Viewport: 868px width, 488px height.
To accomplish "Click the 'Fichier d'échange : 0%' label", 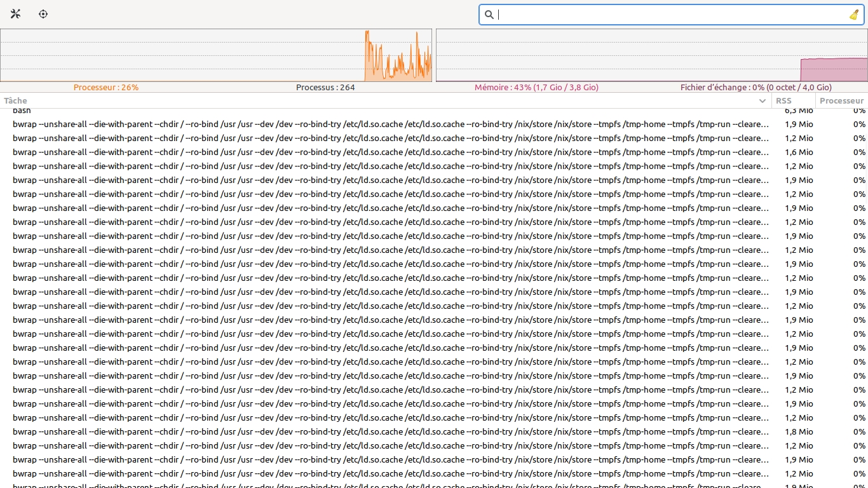I will [756, 87].
